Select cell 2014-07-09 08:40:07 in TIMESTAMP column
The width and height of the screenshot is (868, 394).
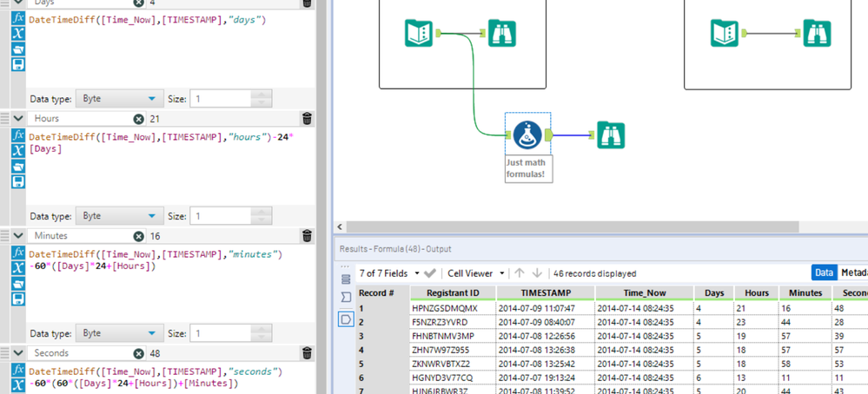click(x=546, y=322)
